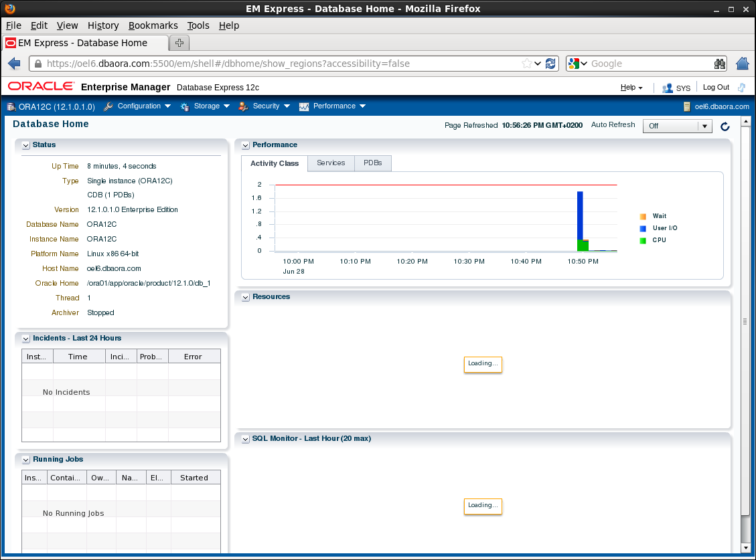Click the binoculars search icon

pyautogui.click(x=720, y=64)
